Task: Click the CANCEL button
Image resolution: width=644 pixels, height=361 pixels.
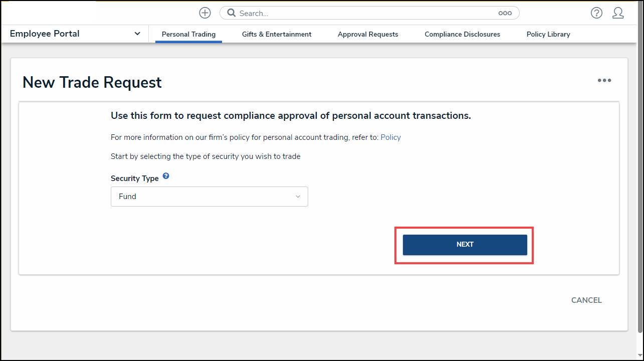Action: point(586,300)
